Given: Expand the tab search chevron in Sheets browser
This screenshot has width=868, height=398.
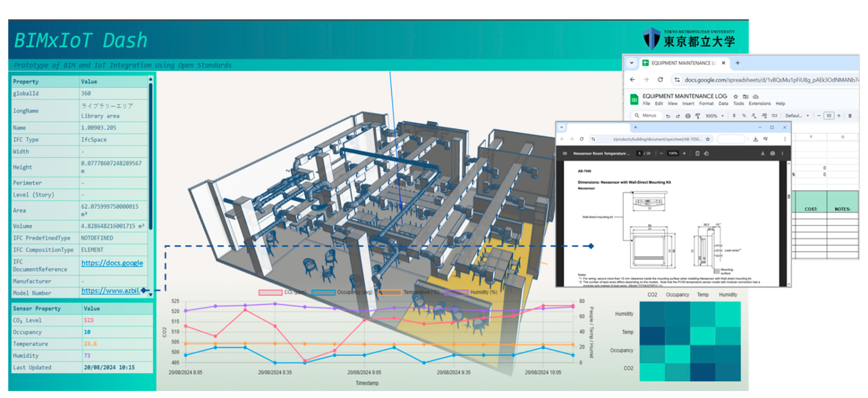Looking at the screenshot, I should pos(632,63).
